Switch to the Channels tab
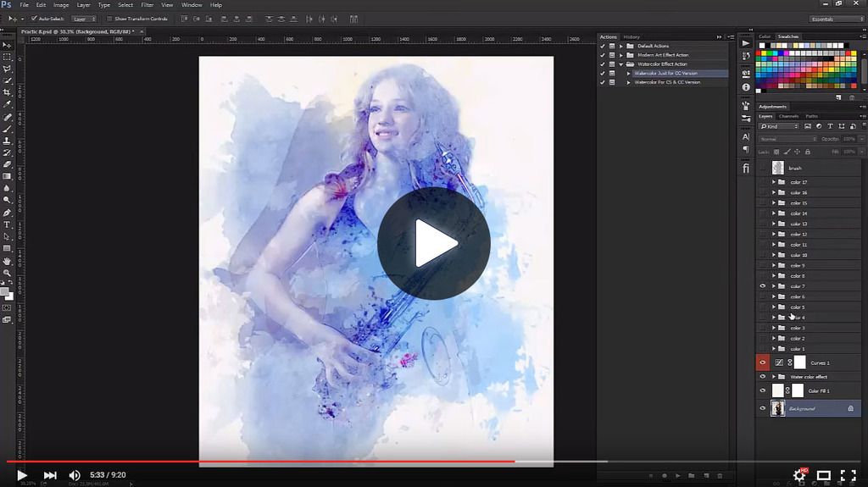 tap(788, 116)
